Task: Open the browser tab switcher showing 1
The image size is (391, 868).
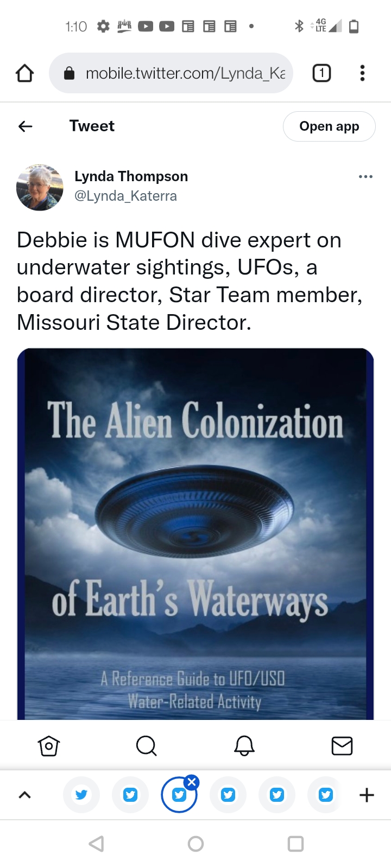Action: pyautogui.click(x=321, y=73)
